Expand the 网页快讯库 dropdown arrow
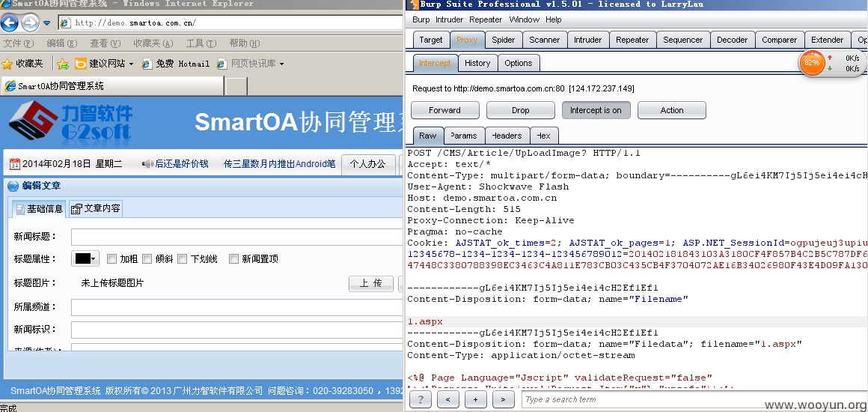Image resolution: width=868 pixels, height=412 pixels. pos(281,64)
